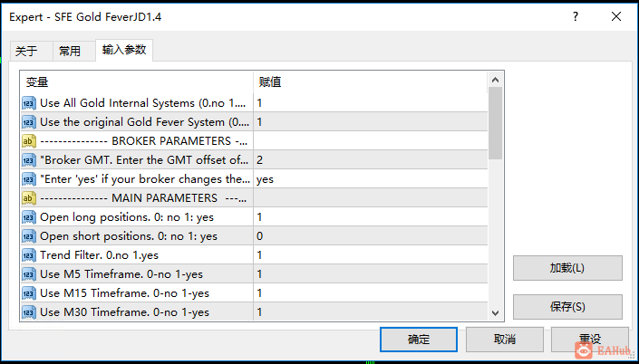Click the scrollbar down arrow
The height and width of the screenshot is (364, 639).
[x=496, y=313]
